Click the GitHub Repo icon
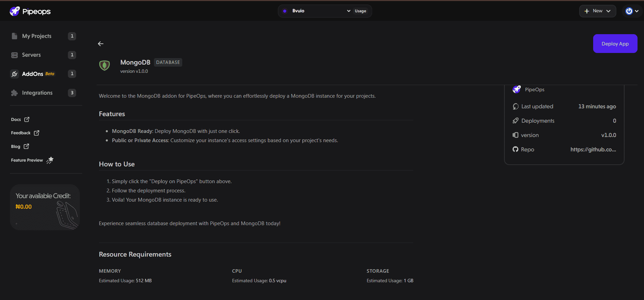644x300 pixels. pyautogui.click(x=515, y=149)
